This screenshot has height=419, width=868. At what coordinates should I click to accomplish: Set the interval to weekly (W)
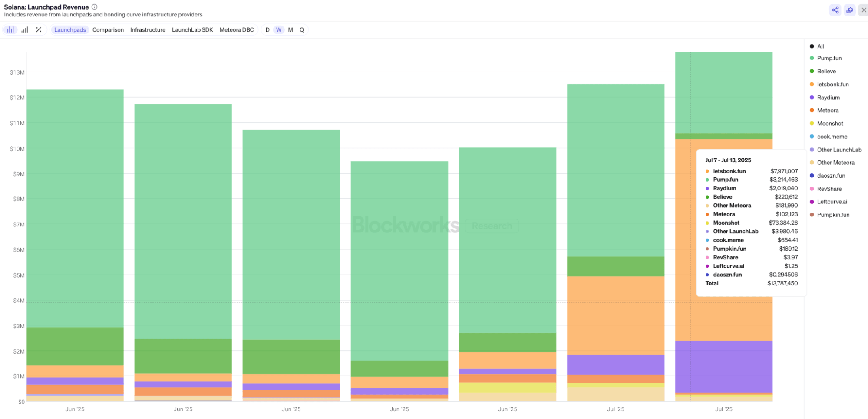coord(279,30)
